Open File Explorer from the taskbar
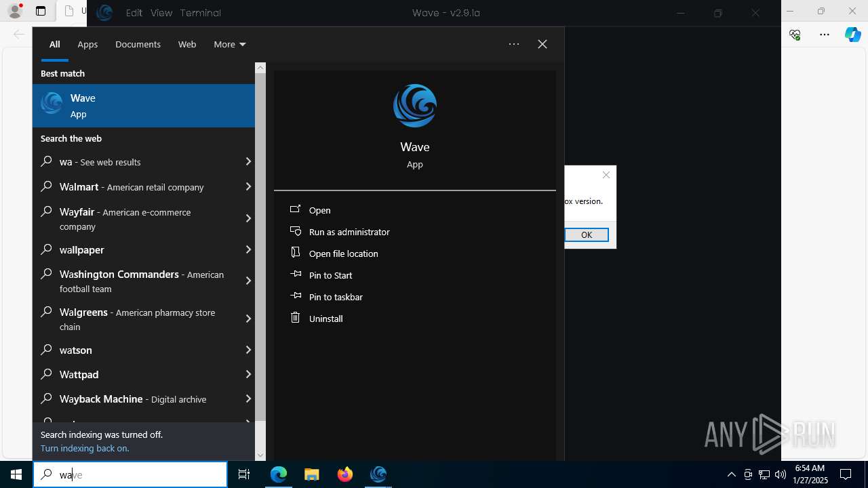868x488 pixels. [x=311, y=474]
